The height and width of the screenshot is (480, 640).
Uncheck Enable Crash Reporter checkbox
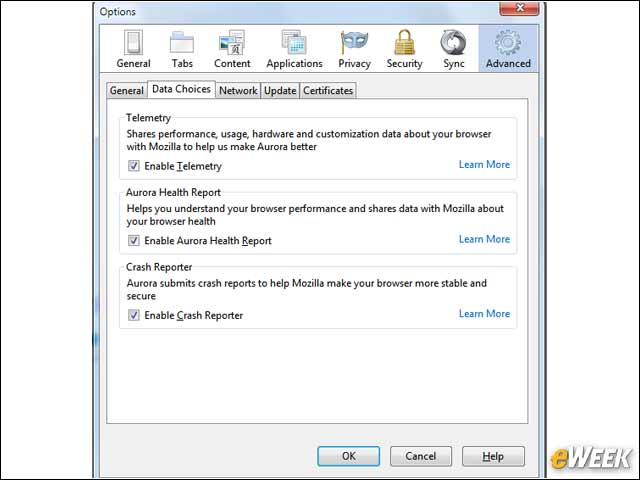(133, 315)
